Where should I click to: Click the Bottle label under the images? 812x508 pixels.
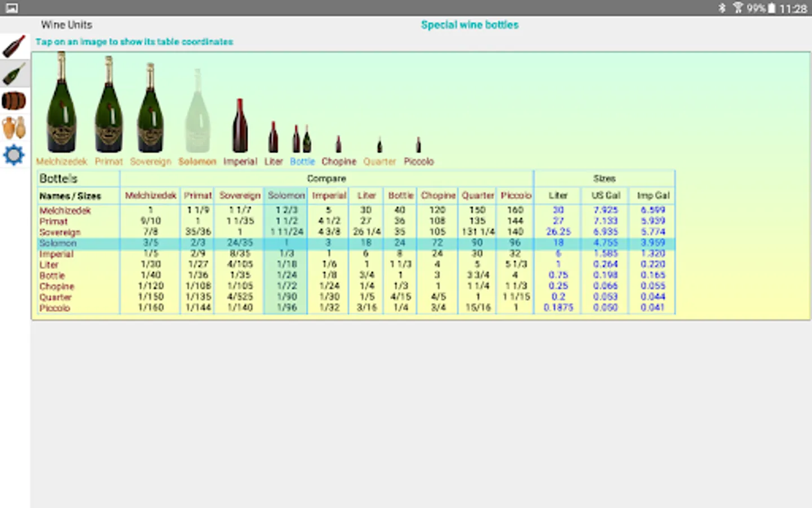302,161
